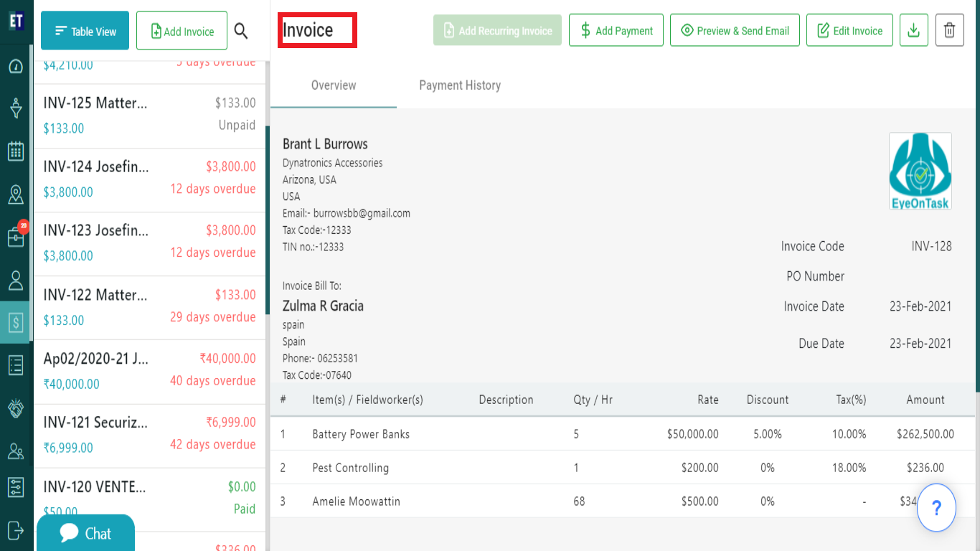Viewport: 980px width, 551px height.
Task: Click Preview & Send Email button
Action: point(735,30)
